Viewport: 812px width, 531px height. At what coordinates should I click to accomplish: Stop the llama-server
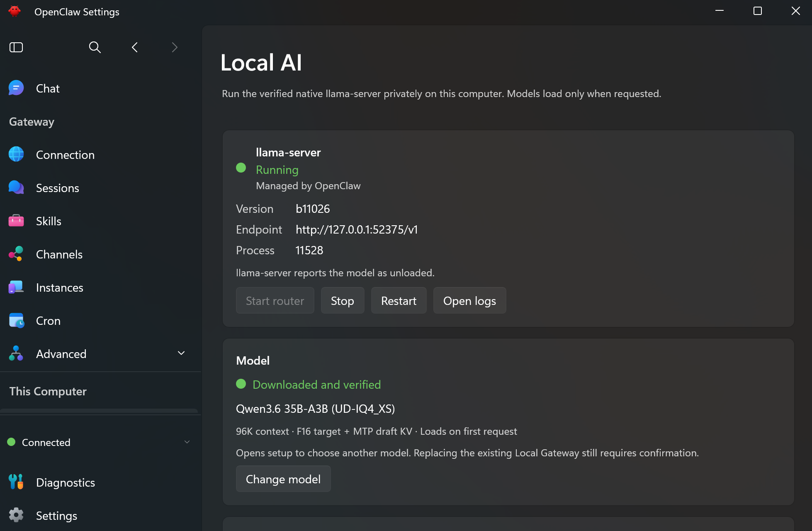point(343,301)
